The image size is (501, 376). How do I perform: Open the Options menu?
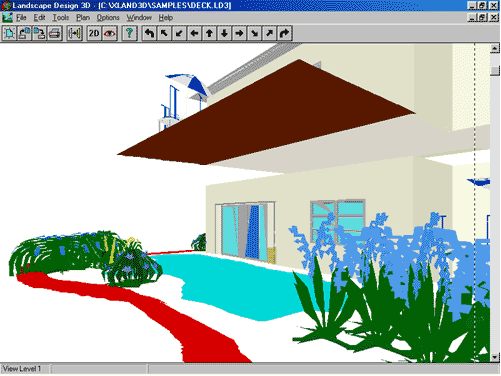coord(108,17)
